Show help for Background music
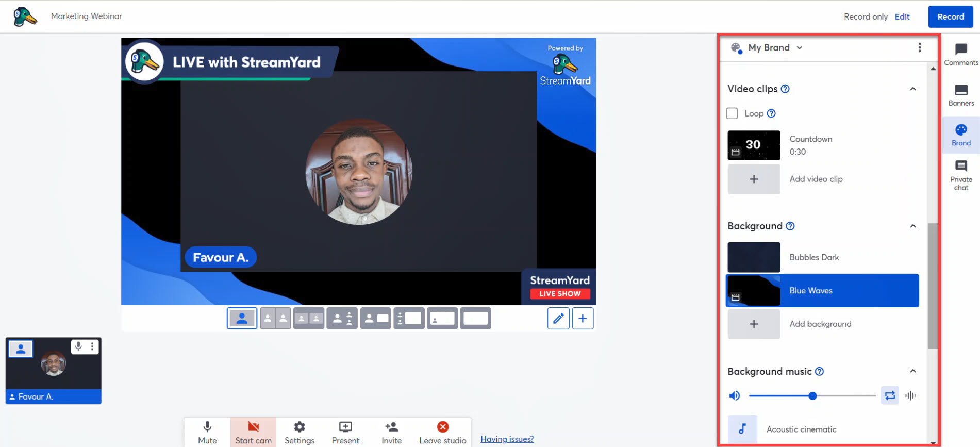This screenshot has width=980, height=447. pyautogui.click(x=819, y=371)
